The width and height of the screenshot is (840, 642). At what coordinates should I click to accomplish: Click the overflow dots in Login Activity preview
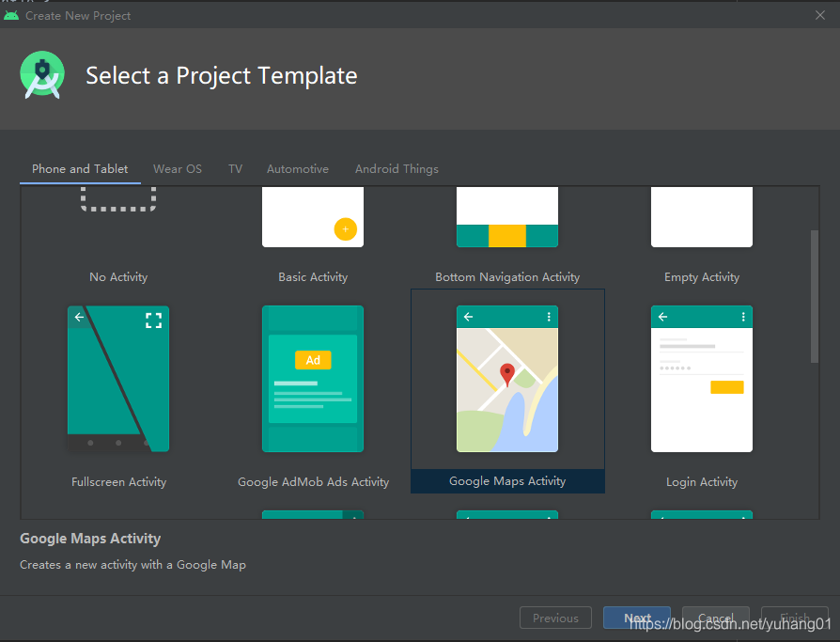tap(743, 317)
